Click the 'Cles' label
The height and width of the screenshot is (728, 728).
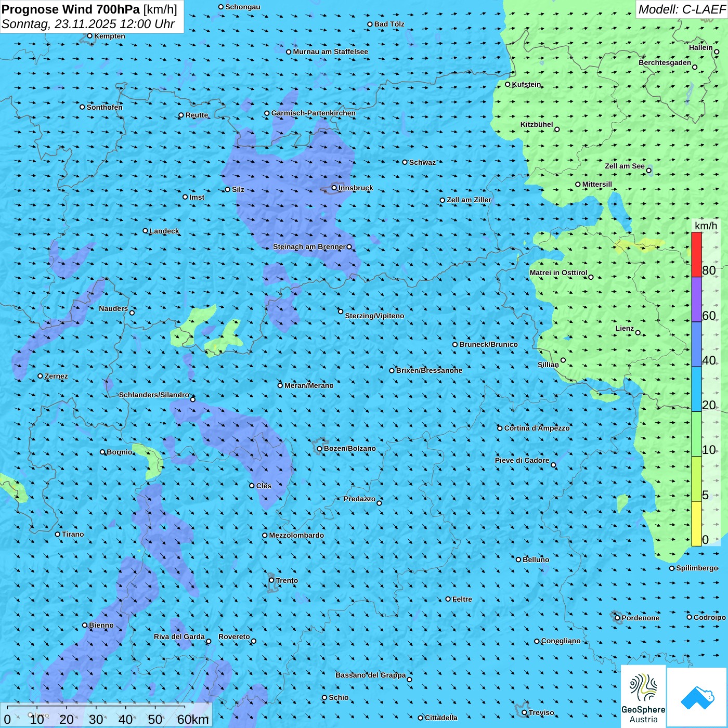click(264, 486)
